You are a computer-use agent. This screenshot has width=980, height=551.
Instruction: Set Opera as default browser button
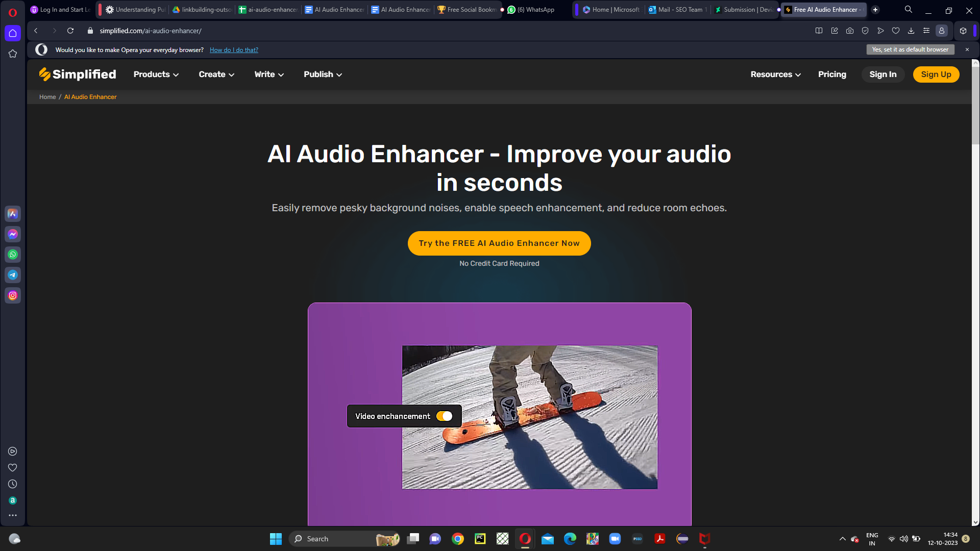[910, 49]
